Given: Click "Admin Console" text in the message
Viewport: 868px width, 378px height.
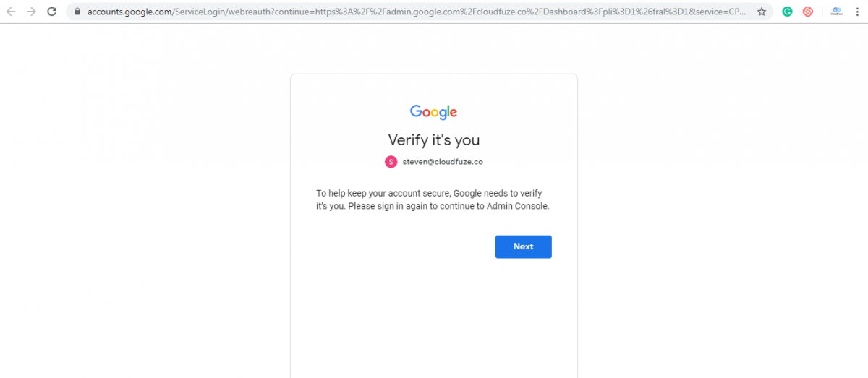Looking at the screenshot, I should click(520, 206).
